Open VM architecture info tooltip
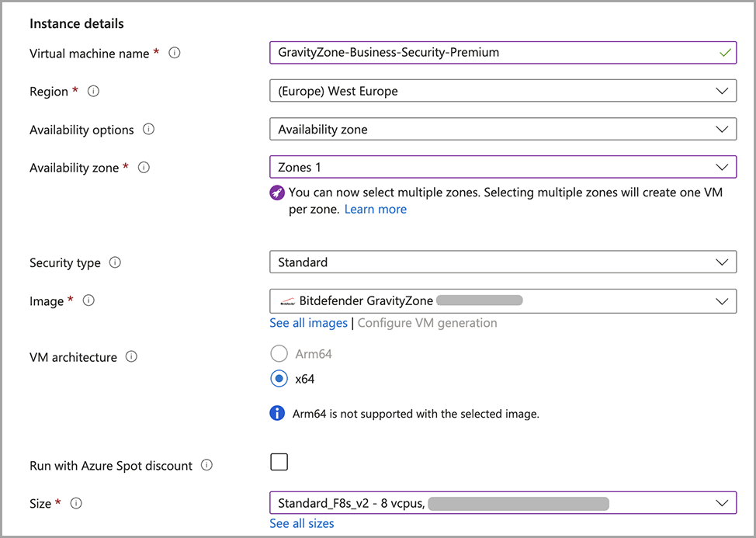756x538 pixels. click(131, 357)
